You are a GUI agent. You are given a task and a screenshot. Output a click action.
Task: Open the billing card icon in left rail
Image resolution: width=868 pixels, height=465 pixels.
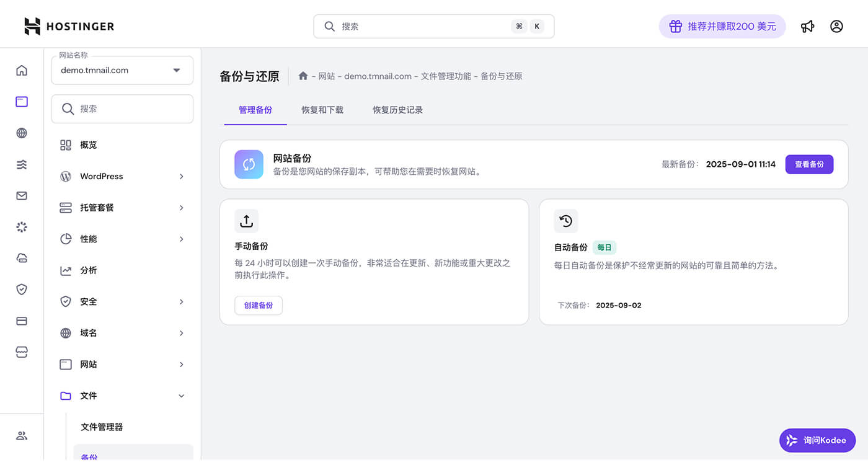tap(22, 321)
